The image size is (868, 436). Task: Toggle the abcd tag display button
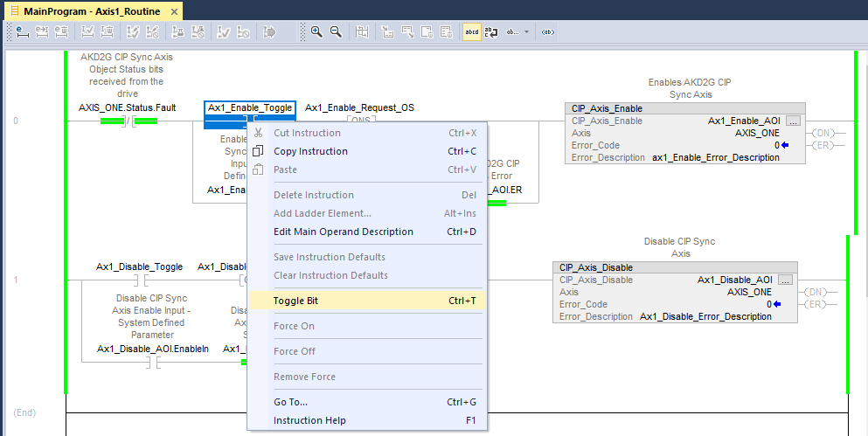(472, 32)
